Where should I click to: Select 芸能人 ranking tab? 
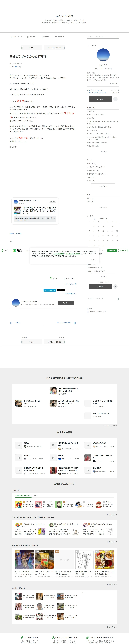point(36,495)
